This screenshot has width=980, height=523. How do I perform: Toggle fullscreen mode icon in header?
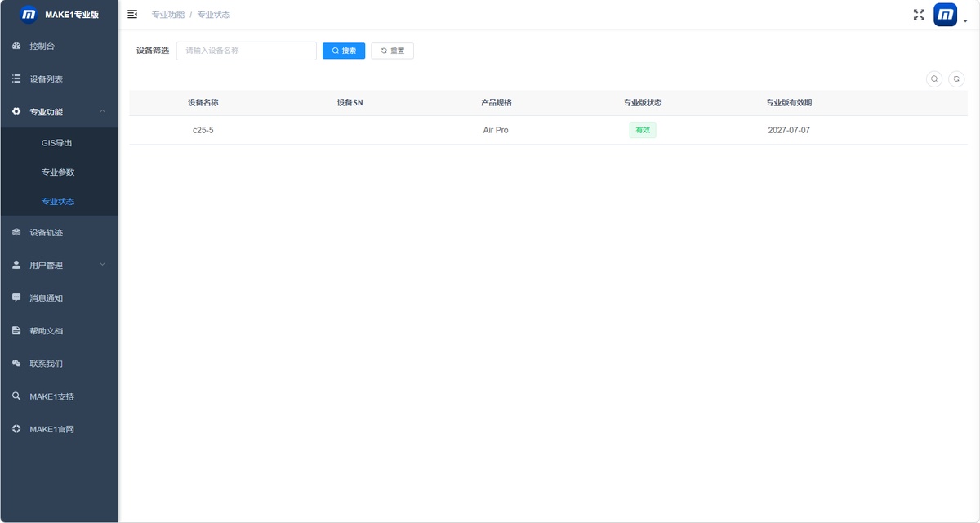[x=919, y=15]
